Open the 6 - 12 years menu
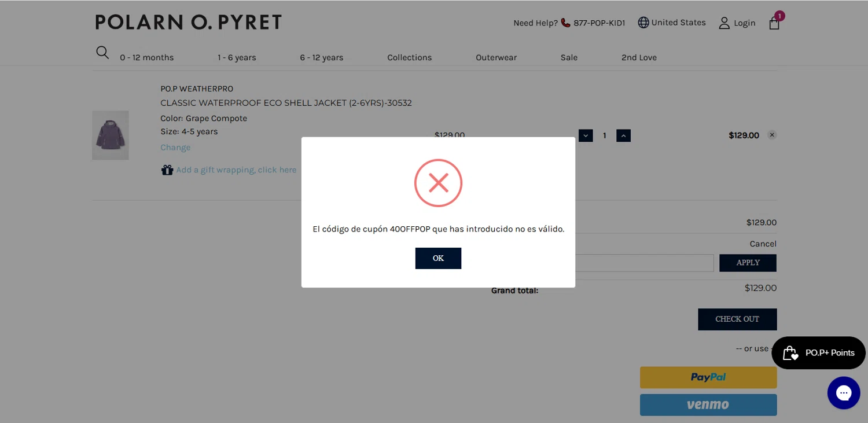 pyautogui.click(x=321, y=57)
